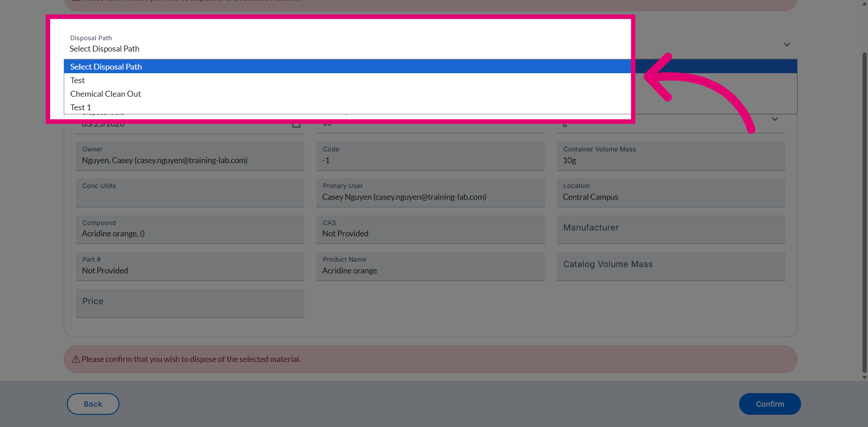Click the Back button

(x=93, y=404)
